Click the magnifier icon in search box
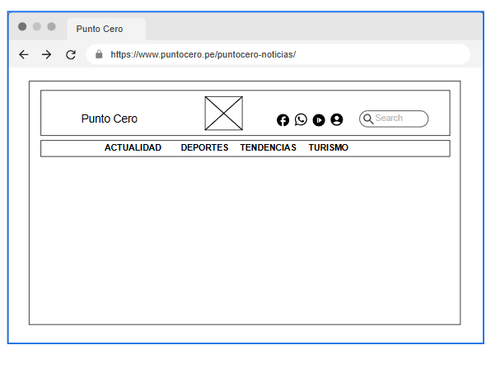The width and height of the screenshot is (500, 382). (x=368, y=119)
